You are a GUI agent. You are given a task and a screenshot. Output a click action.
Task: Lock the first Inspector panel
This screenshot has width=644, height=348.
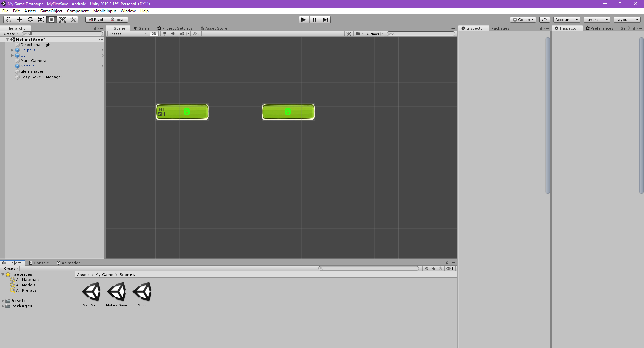541,28
